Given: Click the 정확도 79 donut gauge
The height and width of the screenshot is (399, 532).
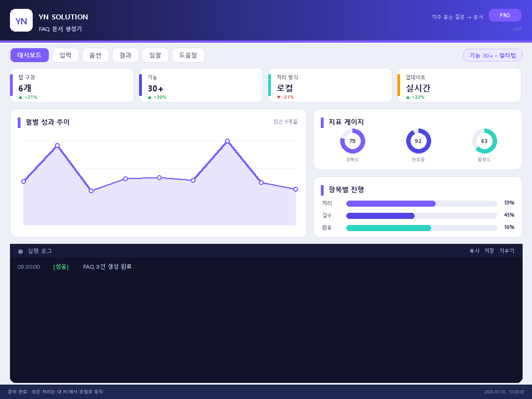Looking at the screenshot, I should click(352, 141).
